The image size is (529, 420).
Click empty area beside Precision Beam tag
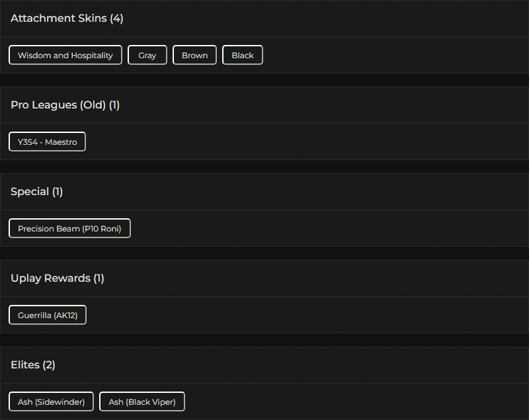tap(329, 228)
